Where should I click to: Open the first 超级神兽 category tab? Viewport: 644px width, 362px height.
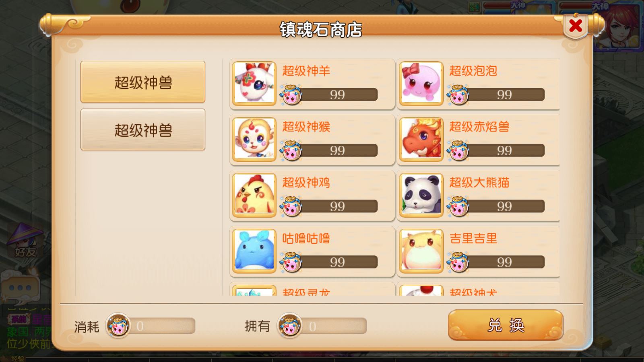(x=143, y=82)
